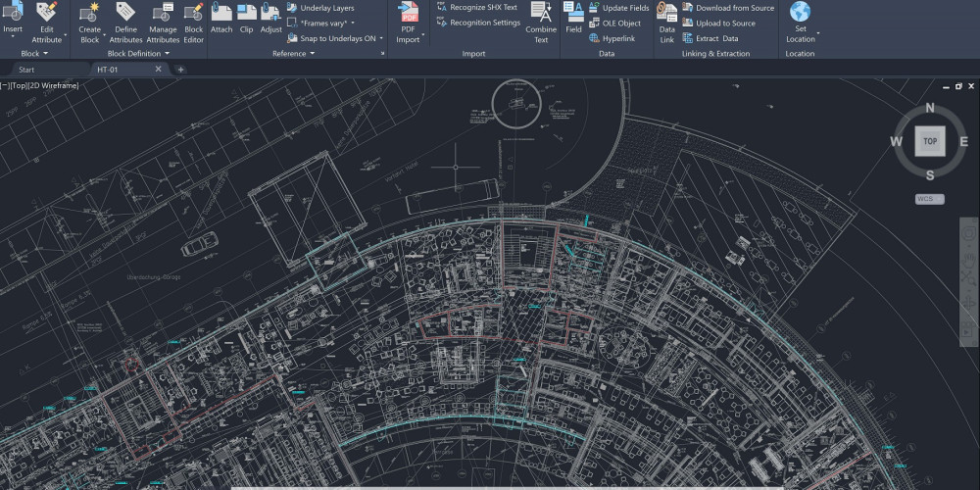Open the Reference panel dialog launcher
Viewport: 980px width, 490px height.
[x=382, y=54]
